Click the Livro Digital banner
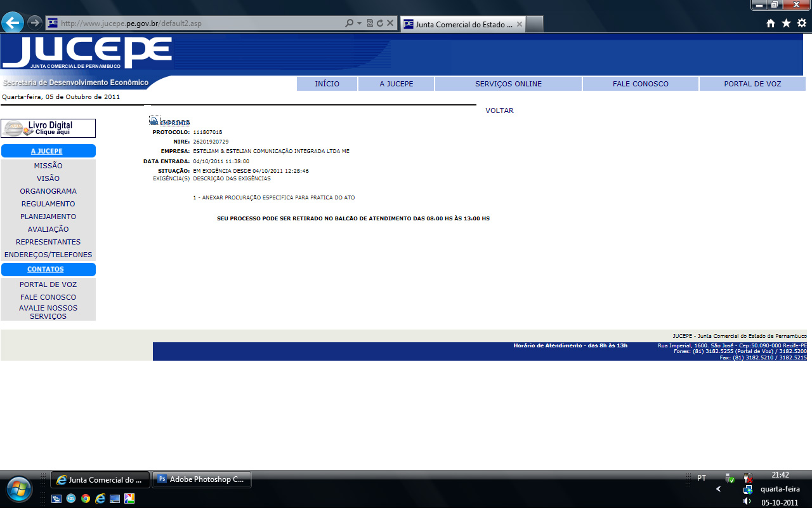 coord(48,128)
